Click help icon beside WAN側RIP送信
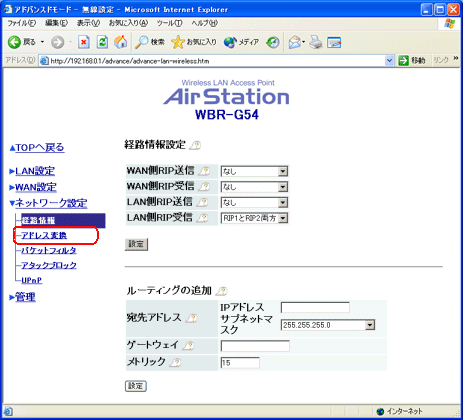Screen dimensions: 463x420 (204, 171)
